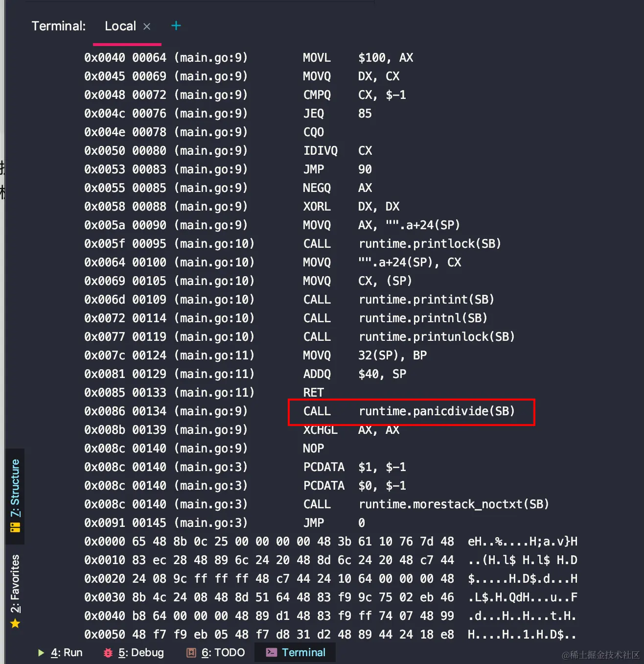
Task: Click (main.go:3) on JMP 0 line
Action: [211, 523]
